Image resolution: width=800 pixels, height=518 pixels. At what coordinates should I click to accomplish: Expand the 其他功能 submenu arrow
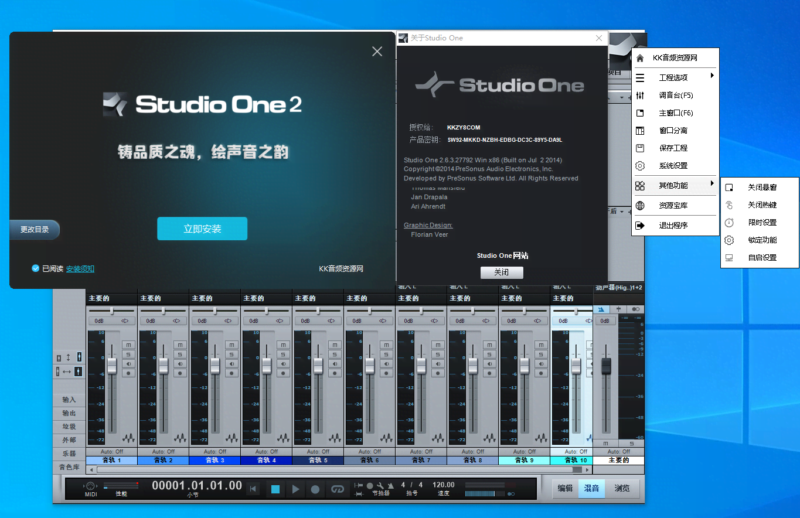[712, 183]
